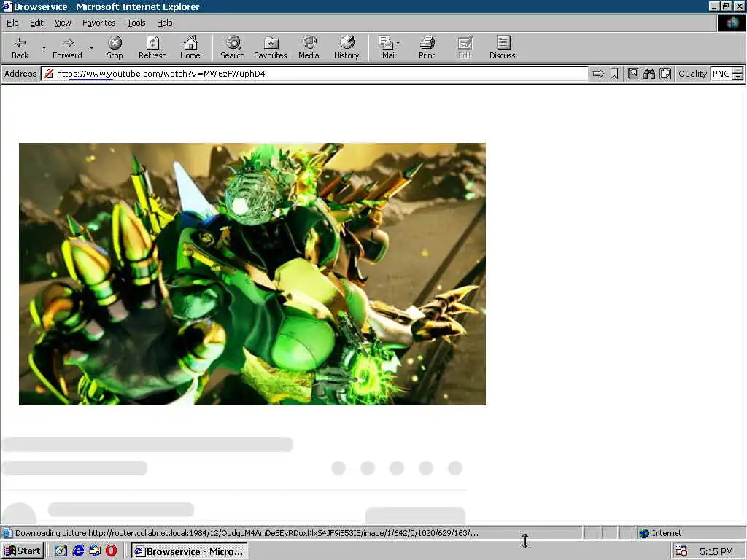Click the Address label
Viewport: 747px width, 560px height.
[x=20, y=74]
